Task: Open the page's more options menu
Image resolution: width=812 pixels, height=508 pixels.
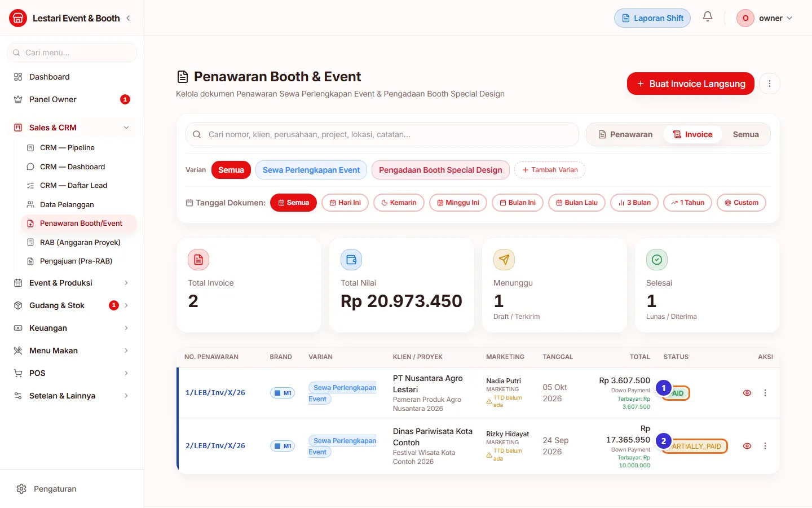Action: click(770, 84)
